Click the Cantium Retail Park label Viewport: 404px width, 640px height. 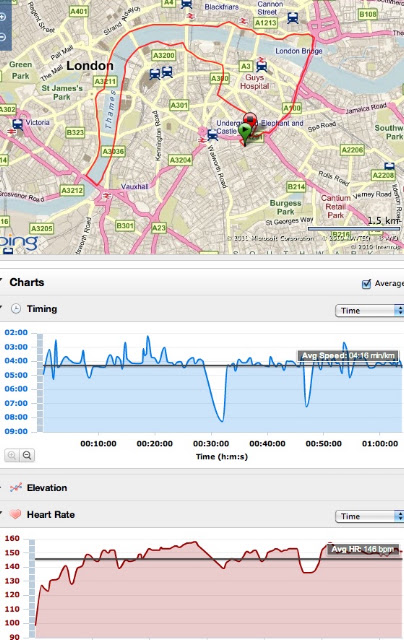(336, 206)
